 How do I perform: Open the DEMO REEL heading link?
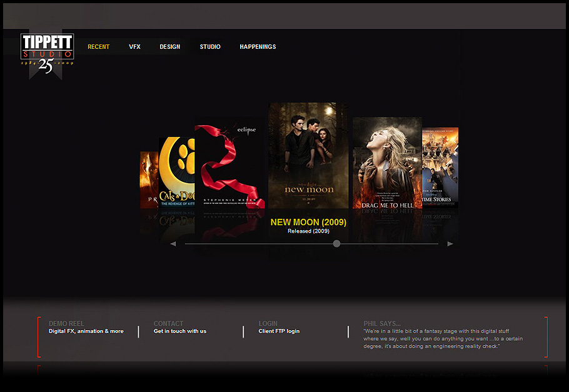coord(66,323)
